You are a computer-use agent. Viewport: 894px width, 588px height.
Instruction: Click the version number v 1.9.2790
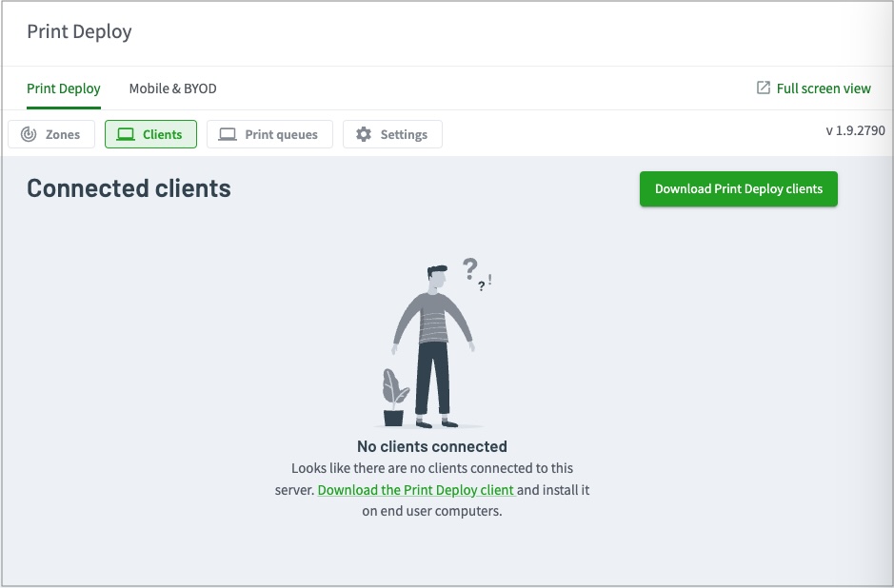tap(855, 130)
